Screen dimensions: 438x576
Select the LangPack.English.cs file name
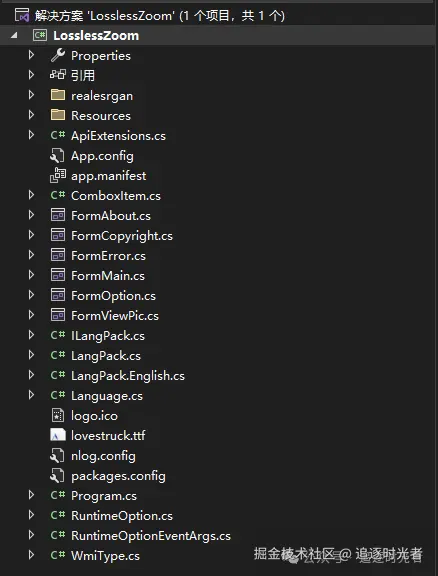(x=128, y=376)
